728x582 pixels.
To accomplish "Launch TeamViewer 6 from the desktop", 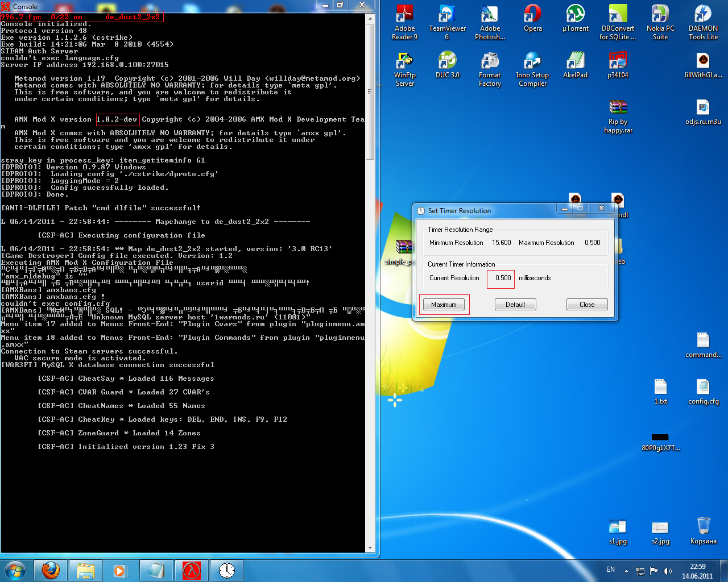I will pyautogui.click(x=447, y=23).
